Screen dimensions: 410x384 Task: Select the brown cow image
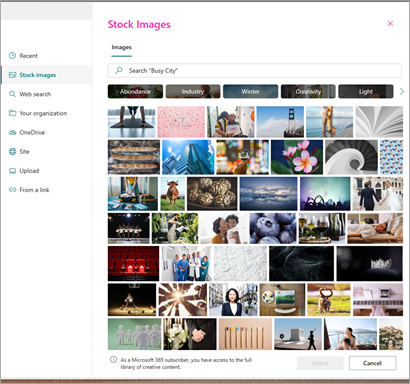point(172,194)
